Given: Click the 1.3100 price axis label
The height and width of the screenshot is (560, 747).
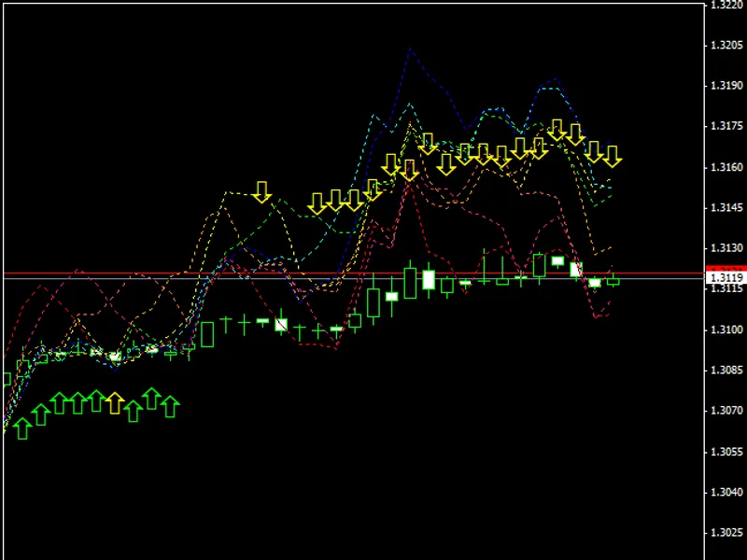Looking at the screenshot, I should tap(726, 329).
